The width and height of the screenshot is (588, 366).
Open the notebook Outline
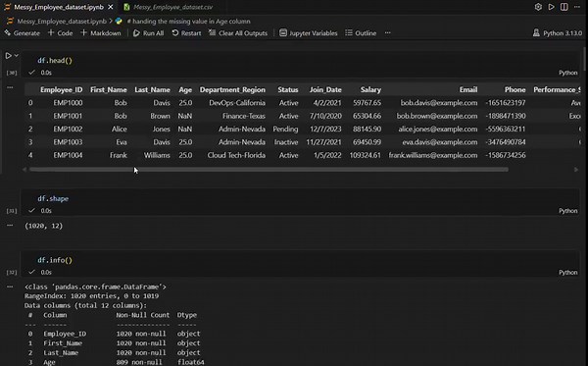361,33
